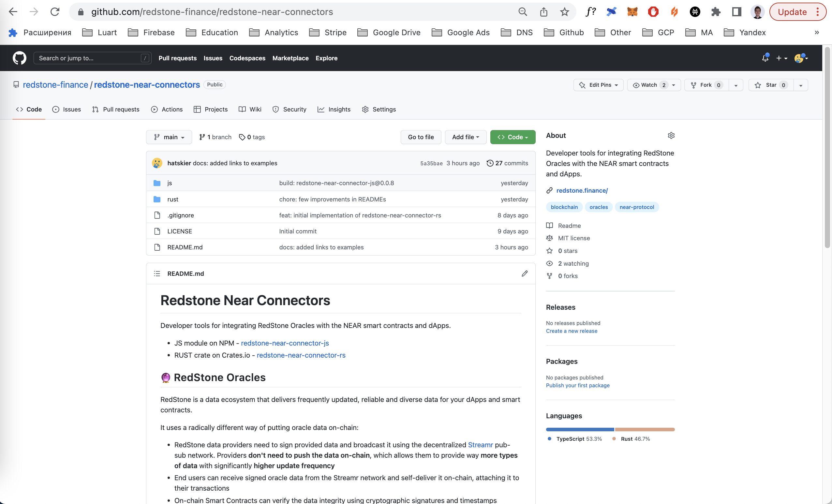Image resolution: width=832 pixels, height=504 pixels.
Task: Open the main branch dropdown
Action: [169, 137]
